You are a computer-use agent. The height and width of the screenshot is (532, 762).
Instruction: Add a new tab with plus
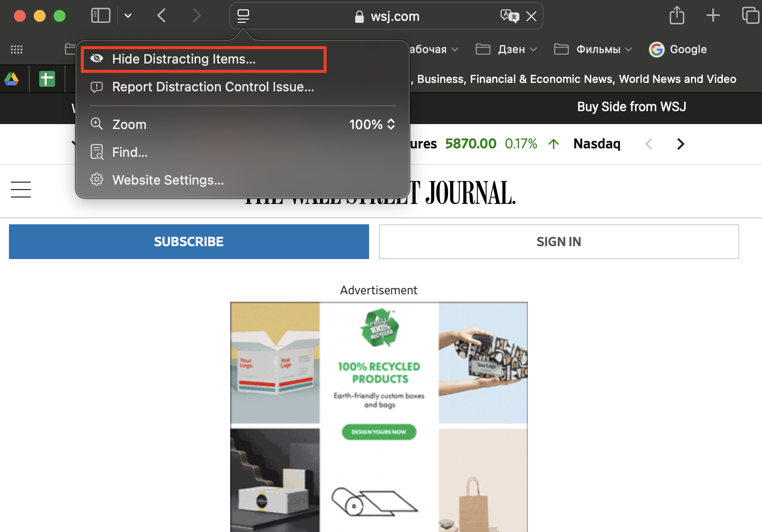713,15
